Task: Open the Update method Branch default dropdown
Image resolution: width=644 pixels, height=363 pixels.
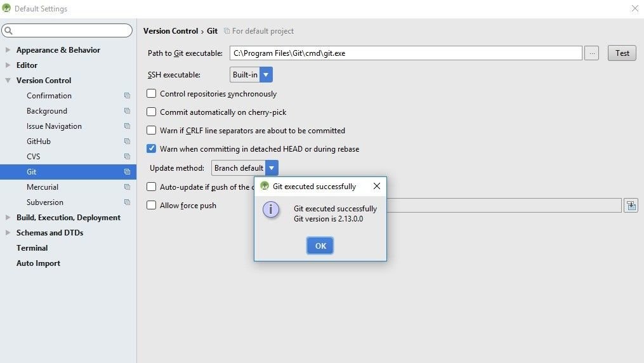Action: [x=245, y=168]
